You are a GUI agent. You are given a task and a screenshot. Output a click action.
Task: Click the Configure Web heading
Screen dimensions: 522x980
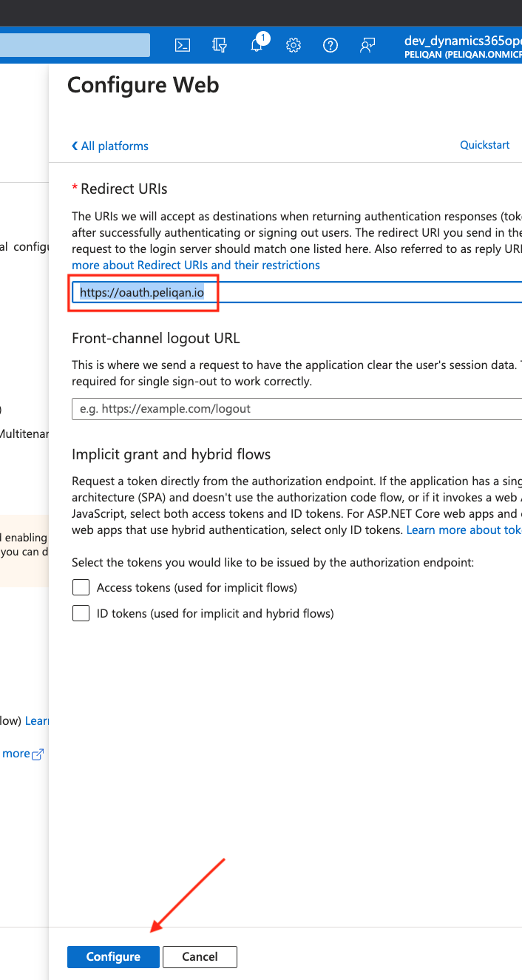pos(143,85)
